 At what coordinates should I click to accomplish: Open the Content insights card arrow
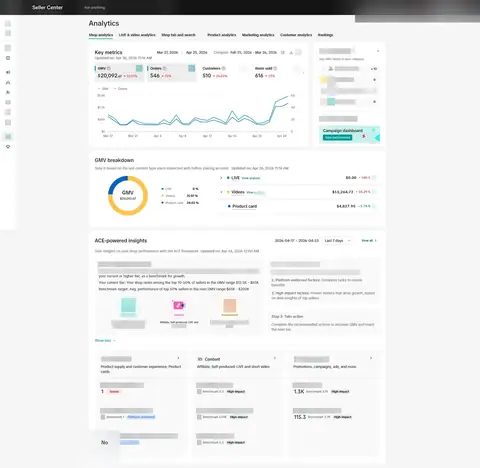(x=275, y=358)
